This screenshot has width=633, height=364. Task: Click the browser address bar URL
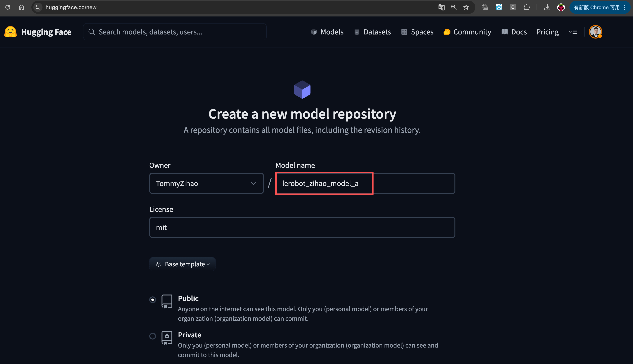coord(71,7)
